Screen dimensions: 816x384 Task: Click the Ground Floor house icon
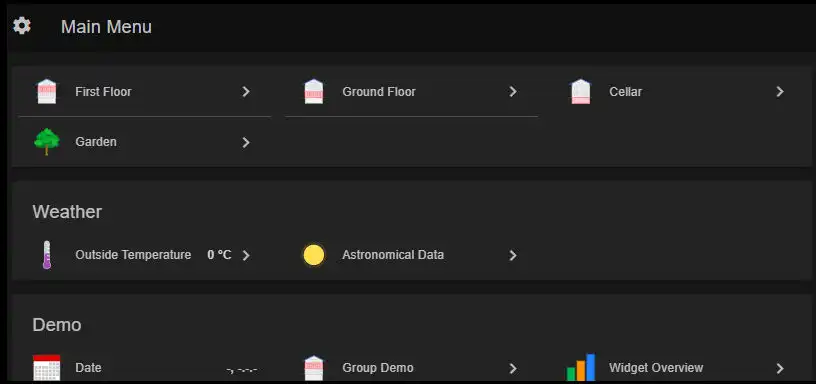point(314,92)
